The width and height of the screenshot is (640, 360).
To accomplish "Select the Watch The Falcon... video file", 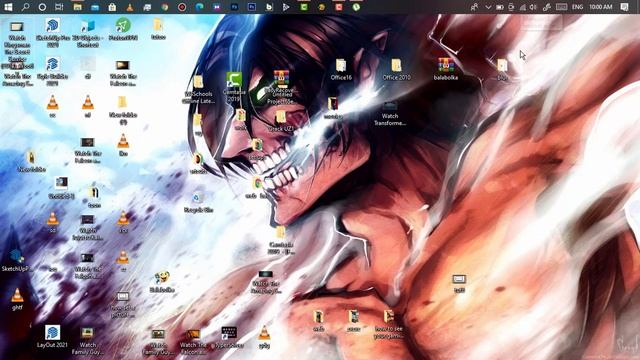I will coord(193,342).
